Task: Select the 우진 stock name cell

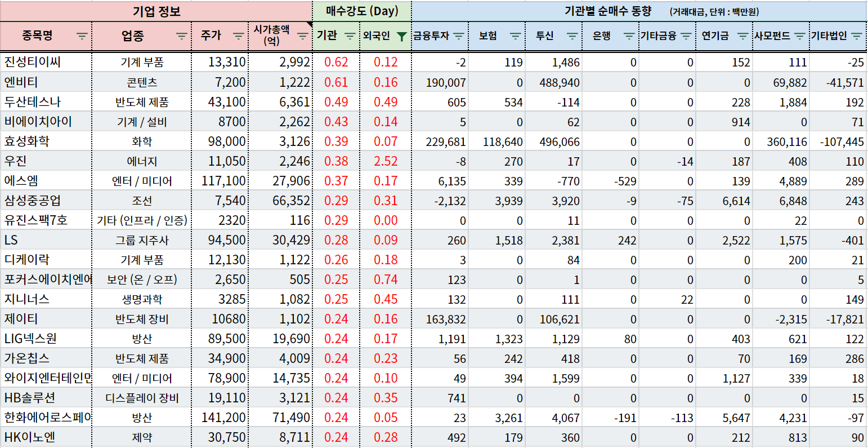Action: click(x=46, y=161)
